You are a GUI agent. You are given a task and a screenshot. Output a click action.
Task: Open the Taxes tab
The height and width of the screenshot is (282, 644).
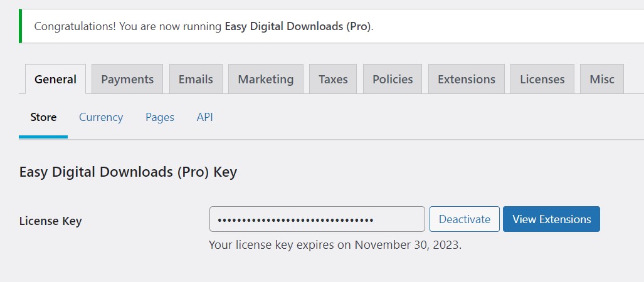coord(333,80)
